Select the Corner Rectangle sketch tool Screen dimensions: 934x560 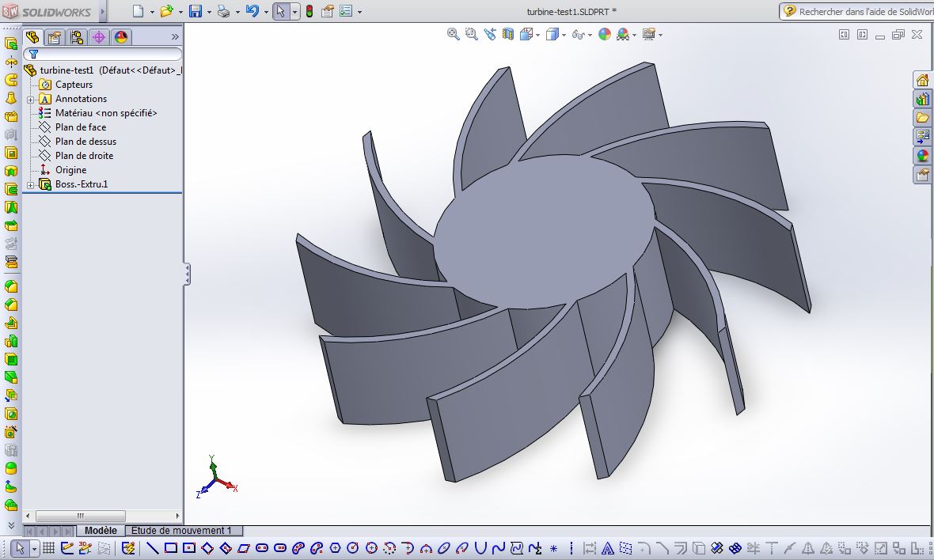pyautogui.click(x=171, y=548)
